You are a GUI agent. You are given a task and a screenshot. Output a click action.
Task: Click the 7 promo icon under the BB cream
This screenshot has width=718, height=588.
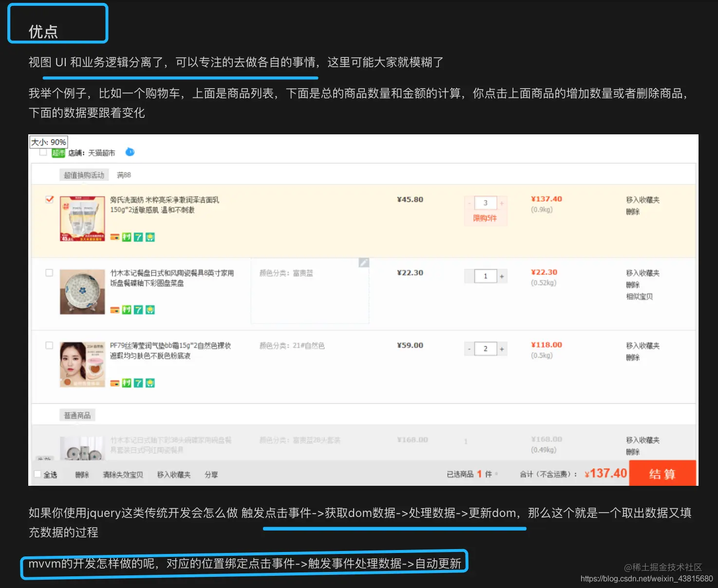click(138, 383)
